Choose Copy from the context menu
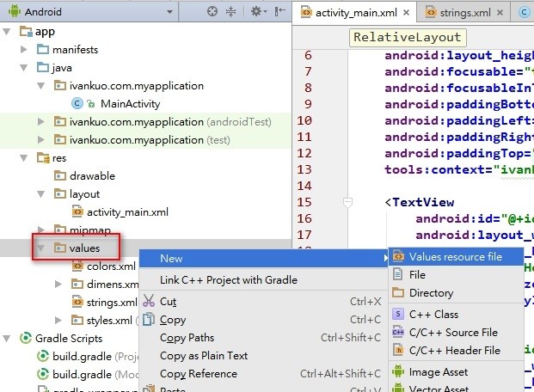 click(173, 320)
